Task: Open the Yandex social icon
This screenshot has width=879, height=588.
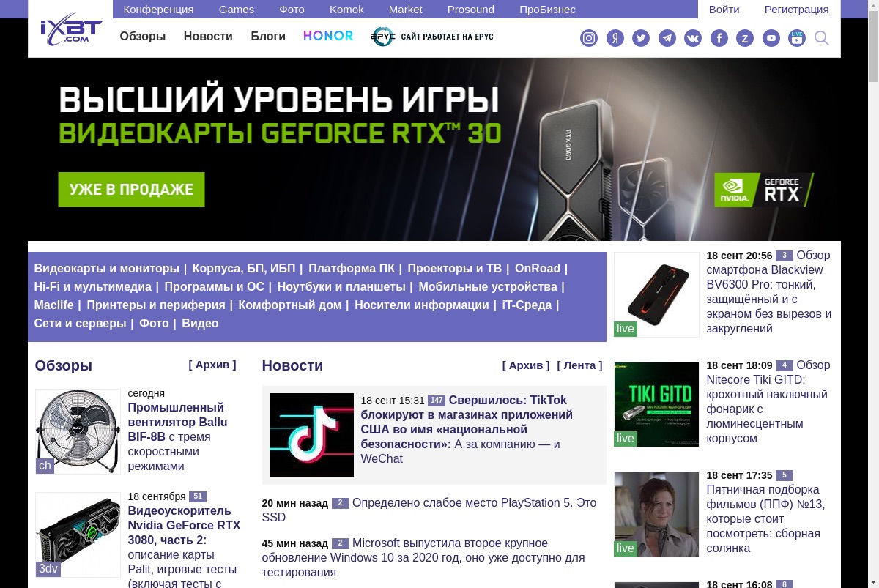Action: (x=615, y=38)
